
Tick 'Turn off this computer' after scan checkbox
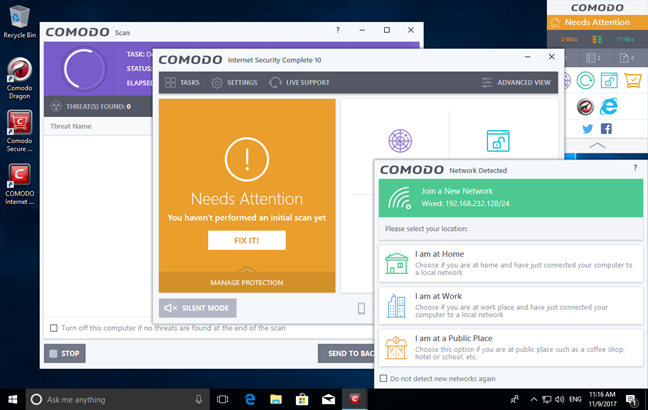tap(54, 328)
